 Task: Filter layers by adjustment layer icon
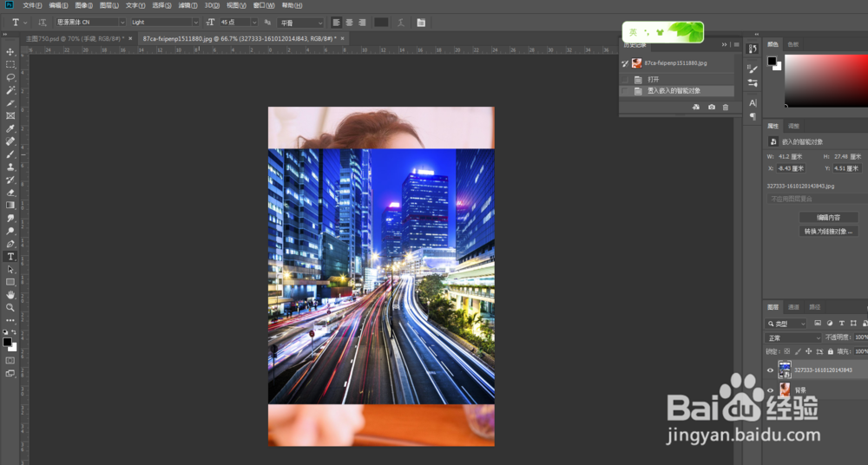(829, 324)
